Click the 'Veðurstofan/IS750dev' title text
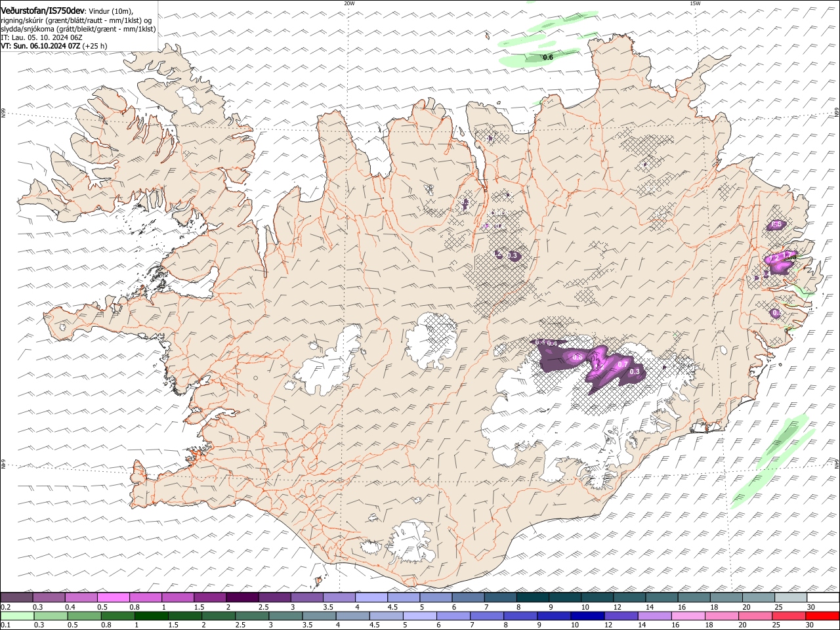The width and height of the screenshot is (840, 630). click(x=43, y=10)
